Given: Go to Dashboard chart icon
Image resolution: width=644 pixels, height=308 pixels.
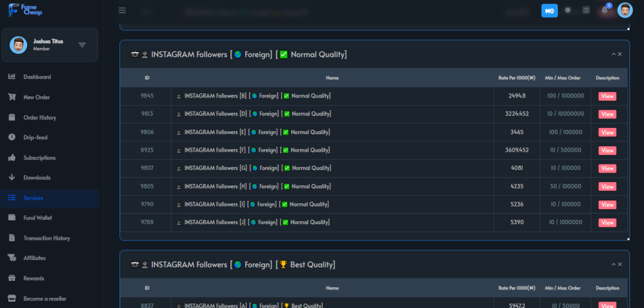Looking at the screenshot, I should coord(12,76).
